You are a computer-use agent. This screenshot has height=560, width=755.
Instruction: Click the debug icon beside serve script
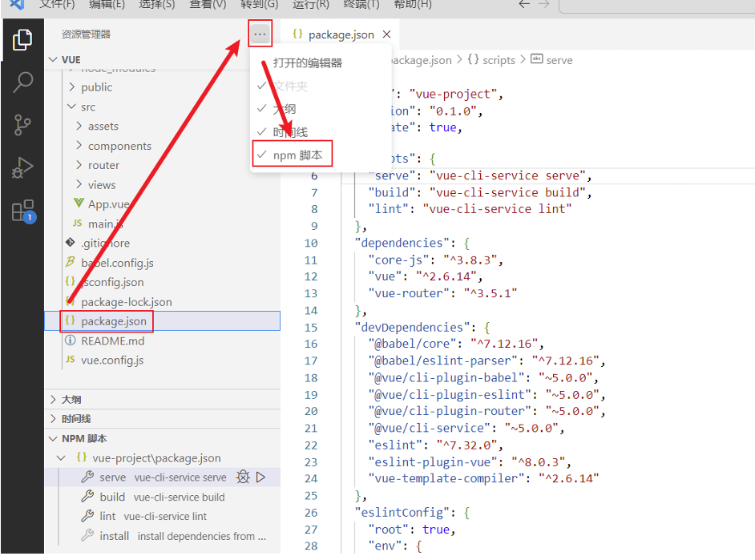point(243,477)
